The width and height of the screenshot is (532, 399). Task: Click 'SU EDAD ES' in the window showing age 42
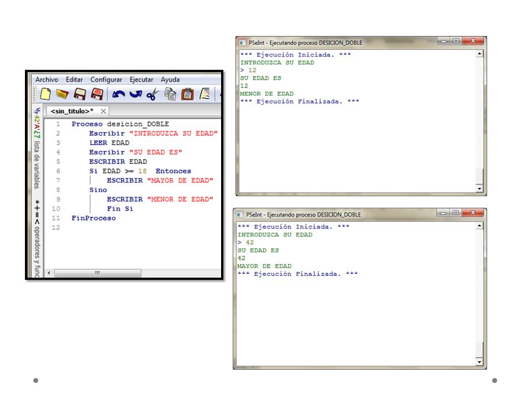pos(258,250)
